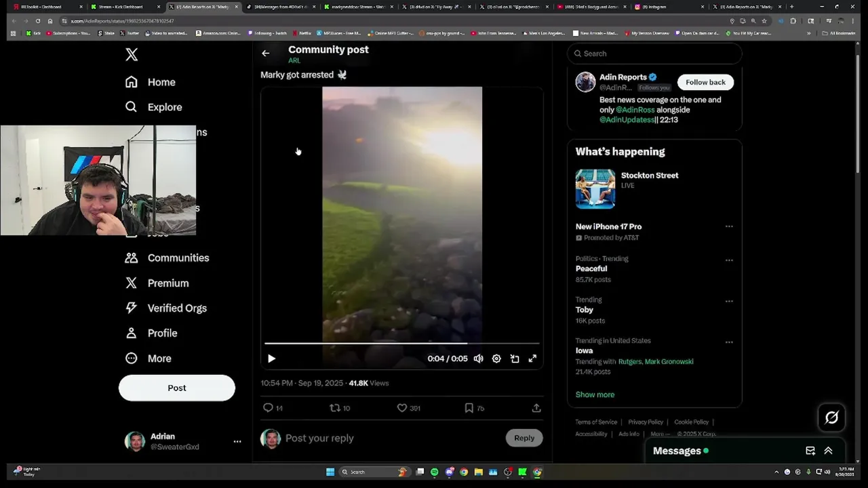This screenshot has width=868, height=488.
Task: Click the Reply button
Action: point(524,438)
